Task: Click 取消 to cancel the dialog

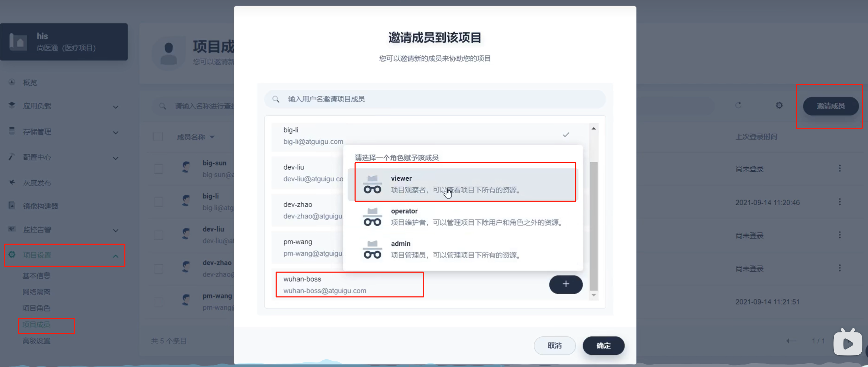Action: (x=555, y=345)
